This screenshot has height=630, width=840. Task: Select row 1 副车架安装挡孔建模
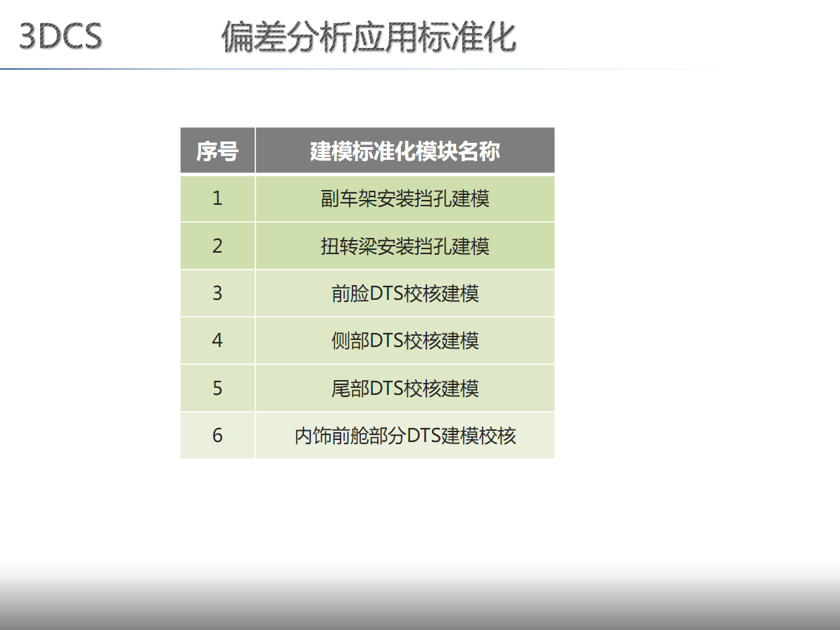(x=405, y=198)
